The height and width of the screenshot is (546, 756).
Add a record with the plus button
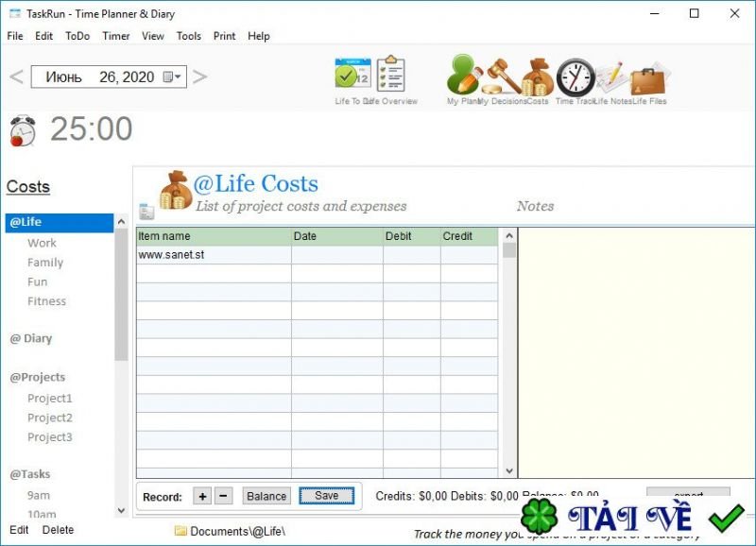[202, 496]
